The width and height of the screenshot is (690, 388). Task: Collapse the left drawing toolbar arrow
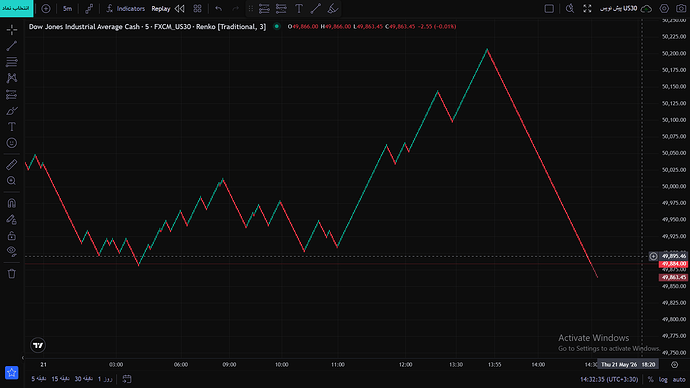click(23, 358)
